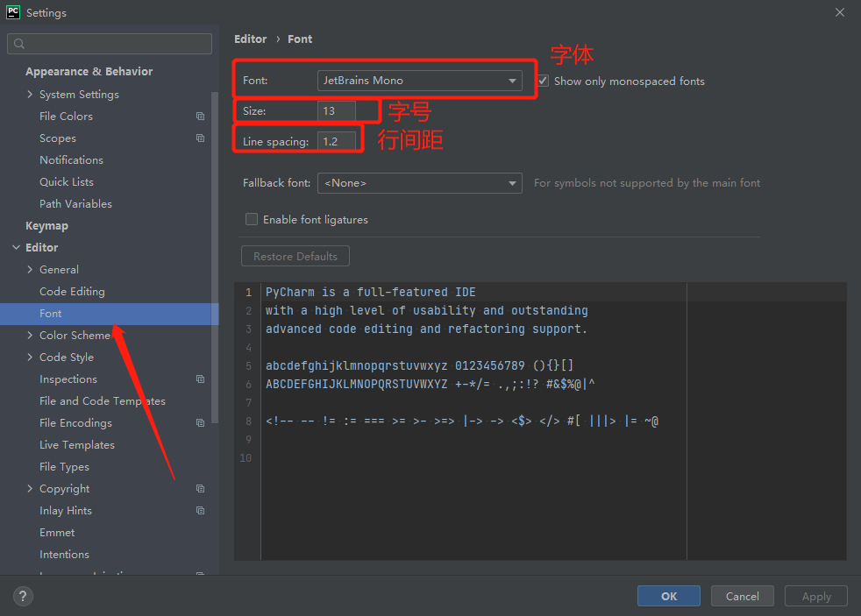Open the Intentions settings page
Viewport: 861px width, 616px height.
click(x=64, y=555)
